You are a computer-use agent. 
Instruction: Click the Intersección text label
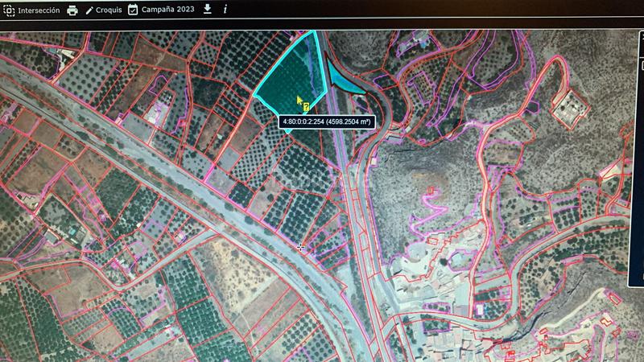(39, 10)
